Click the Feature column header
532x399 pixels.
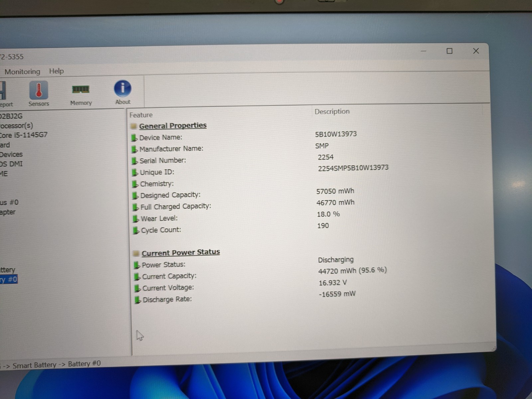click(141, 115)
